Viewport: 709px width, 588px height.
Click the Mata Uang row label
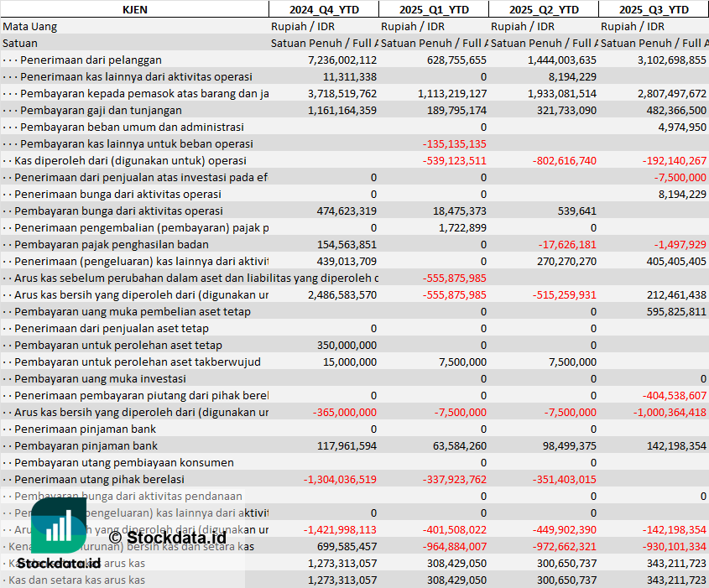(30, 27)
